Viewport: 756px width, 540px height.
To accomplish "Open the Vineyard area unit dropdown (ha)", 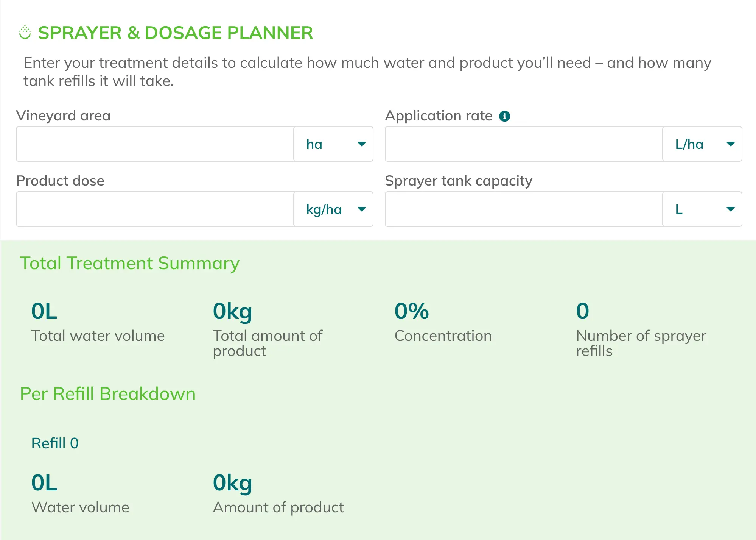I will [333, 144].
